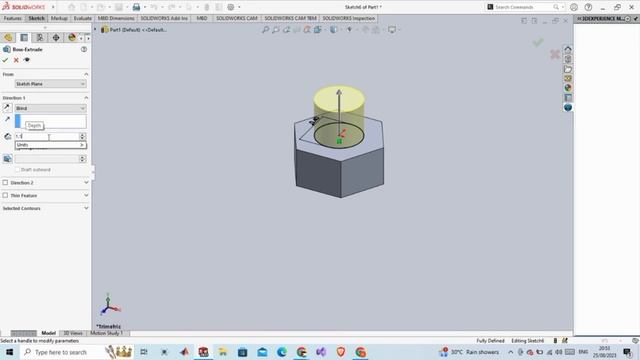The image size is (640, 360).
Task: Click the Home icon in top toolbar
Action: point(71,7)
